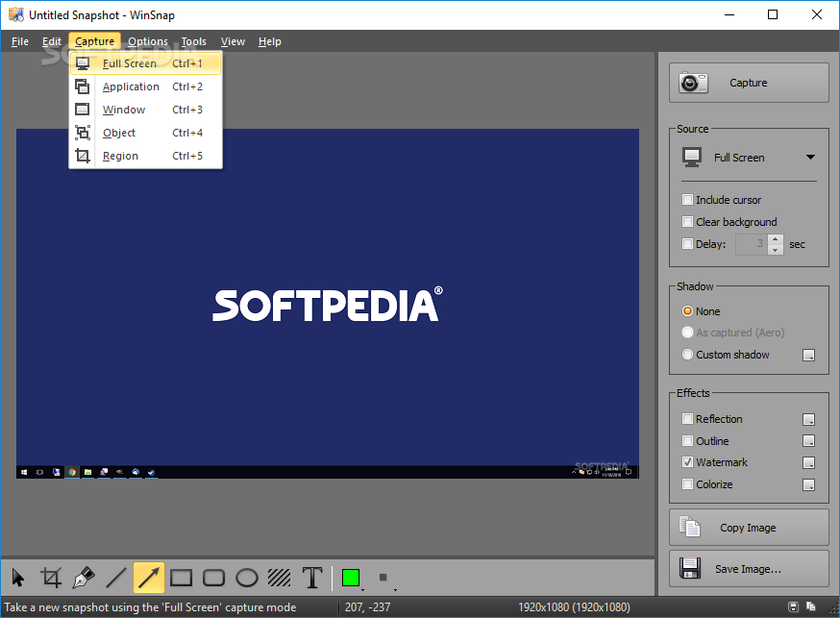This screenshot has height=618, width=840.
Task: Open Watermark effect settings button
Action: tap(809, 462)
